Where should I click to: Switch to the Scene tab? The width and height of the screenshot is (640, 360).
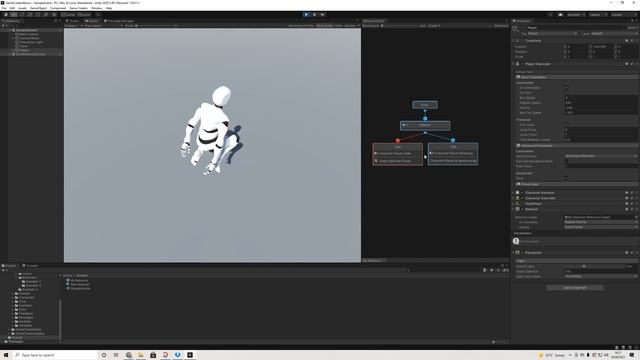point(73,21)
